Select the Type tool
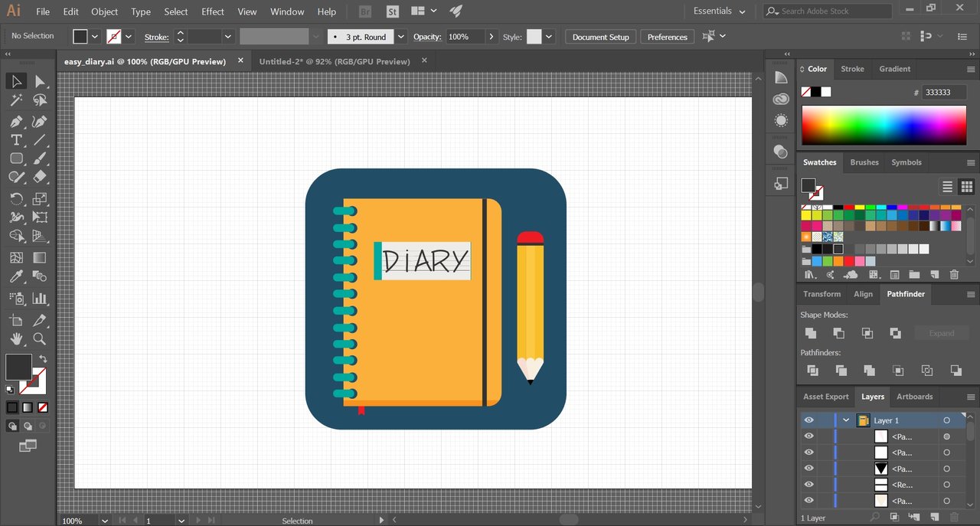 coord(16,140)
